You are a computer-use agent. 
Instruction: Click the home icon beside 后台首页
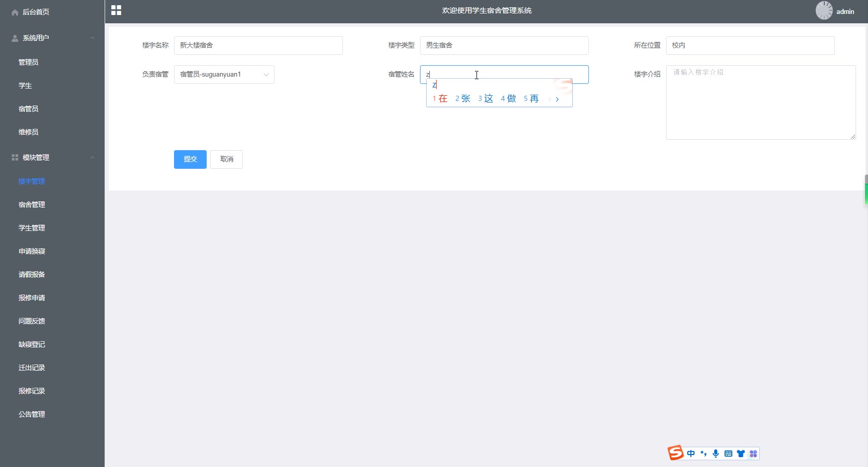[x=15, y=12]
